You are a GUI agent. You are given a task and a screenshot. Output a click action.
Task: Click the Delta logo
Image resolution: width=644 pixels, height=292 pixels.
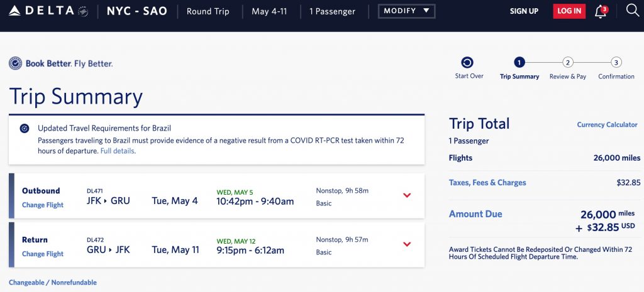tap(41, 11)
